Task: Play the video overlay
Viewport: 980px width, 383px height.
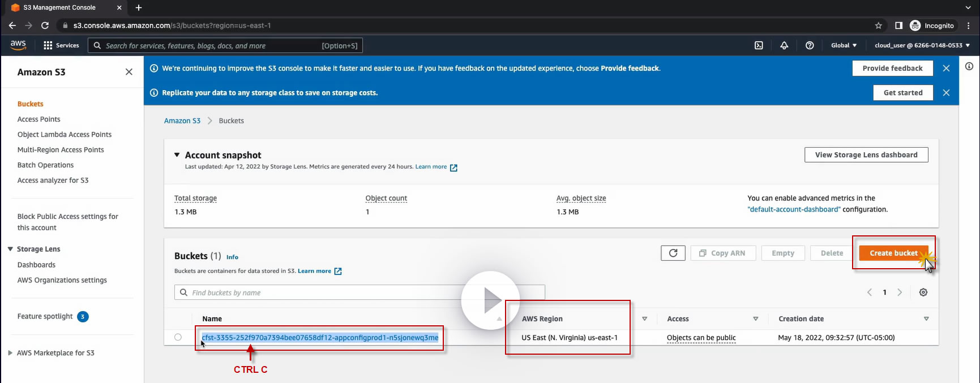Action: [x=490, y=300]
